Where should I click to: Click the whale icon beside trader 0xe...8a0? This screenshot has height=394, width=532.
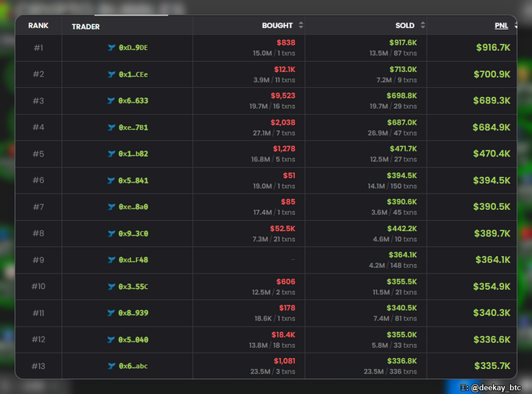coord(112,207)
